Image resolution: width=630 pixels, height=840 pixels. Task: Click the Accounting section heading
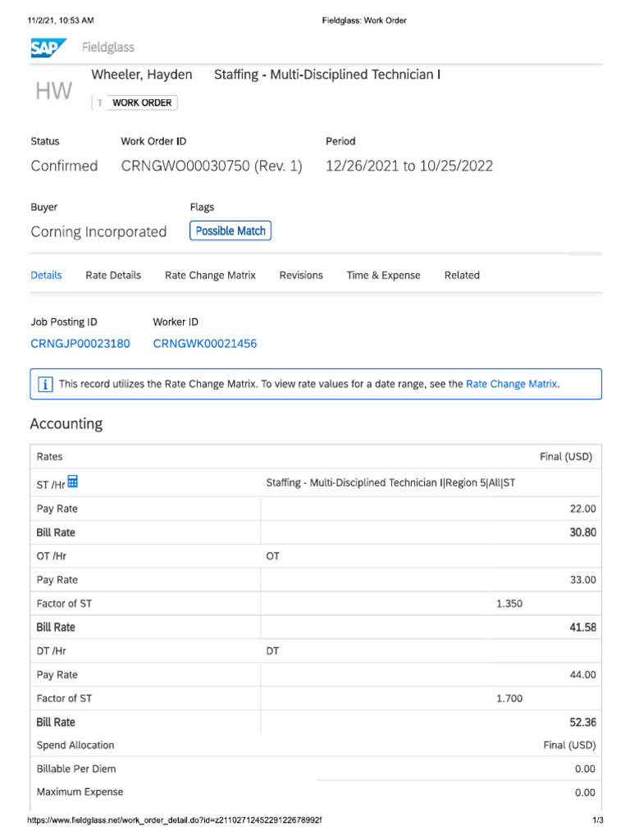pyautogui.click(x=66, y=424)
